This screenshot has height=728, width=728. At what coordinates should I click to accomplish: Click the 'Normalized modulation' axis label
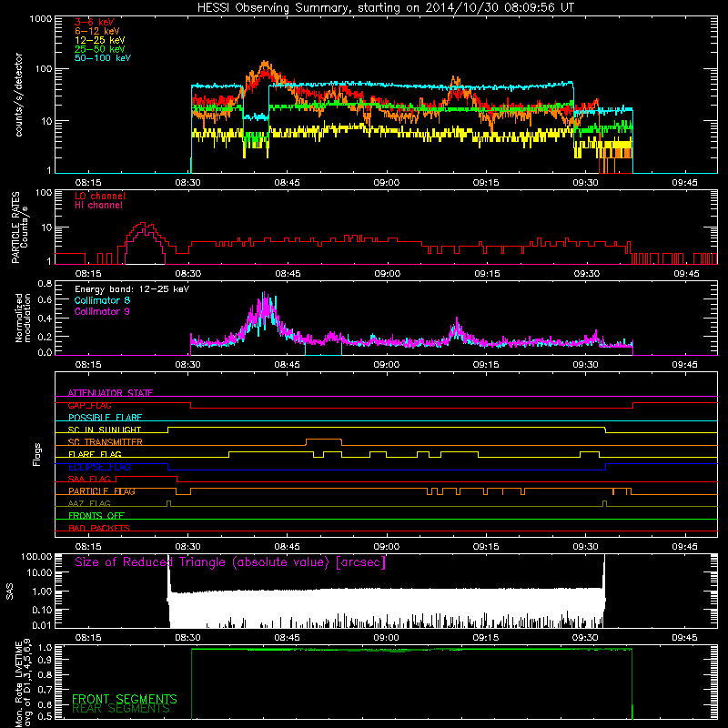(x=24, y=318)
